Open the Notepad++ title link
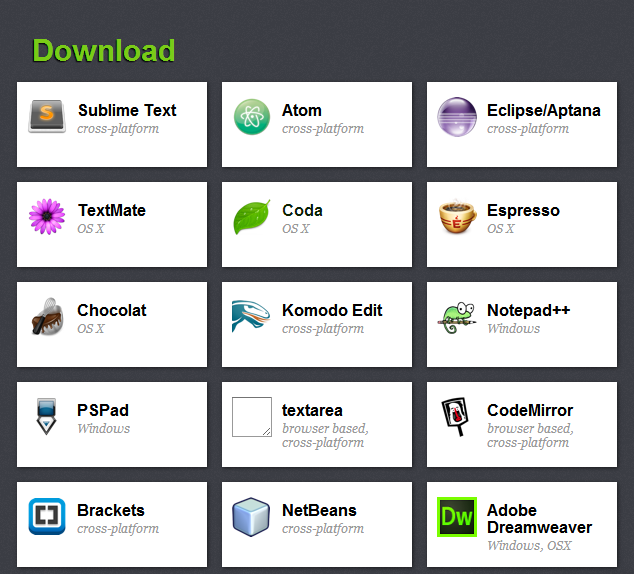 pyautogui.click(x=528, y=310)
